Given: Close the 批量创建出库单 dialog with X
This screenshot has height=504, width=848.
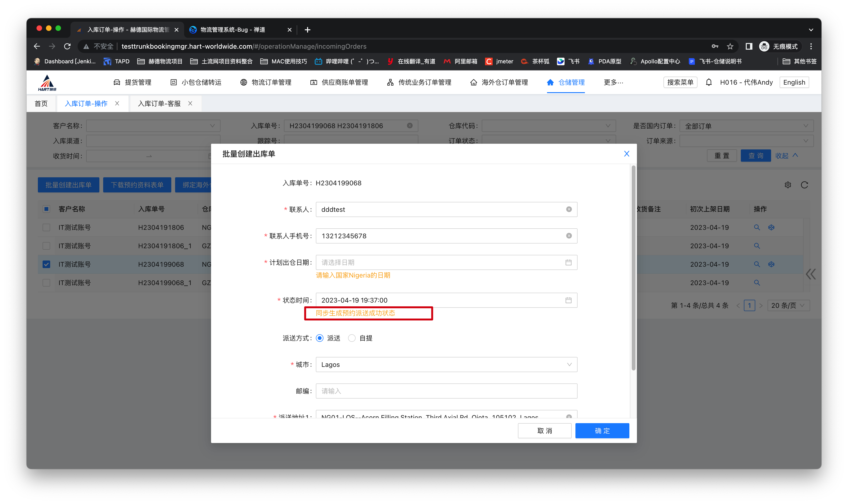Looking at the screenshot, I should (x=626, y=154).
